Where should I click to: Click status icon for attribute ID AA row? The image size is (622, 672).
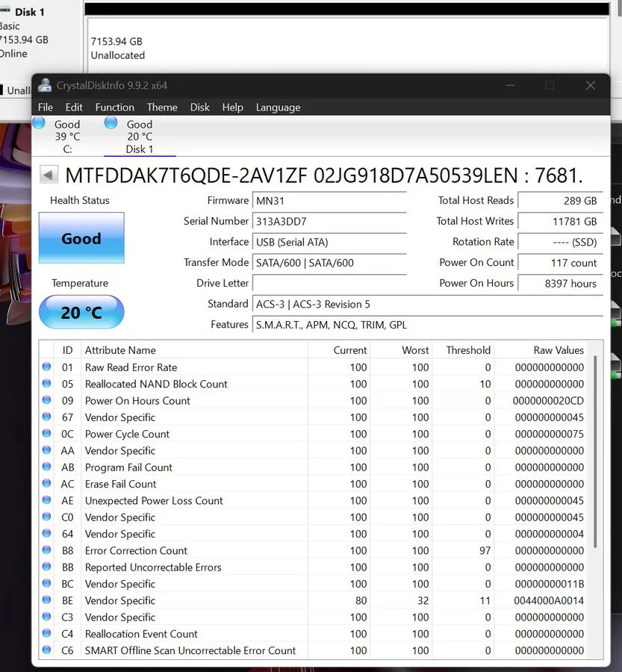47,450
